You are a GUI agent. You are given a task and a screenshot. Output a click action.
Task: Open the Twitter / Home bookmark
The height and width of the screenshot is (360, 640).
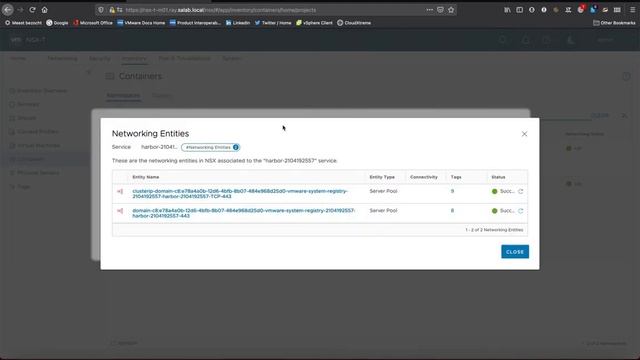273,23
